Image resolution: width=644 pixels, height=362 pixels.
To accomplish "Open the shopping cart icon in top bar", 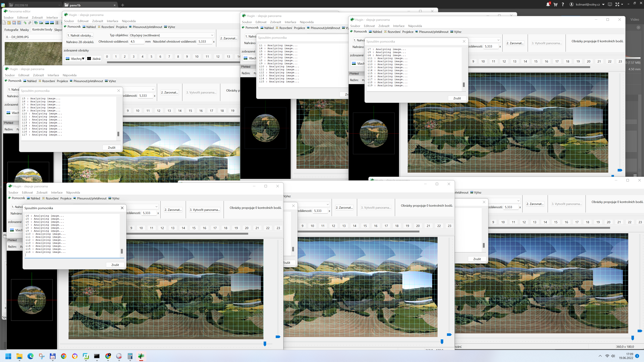I will click(x=555, y=4).
